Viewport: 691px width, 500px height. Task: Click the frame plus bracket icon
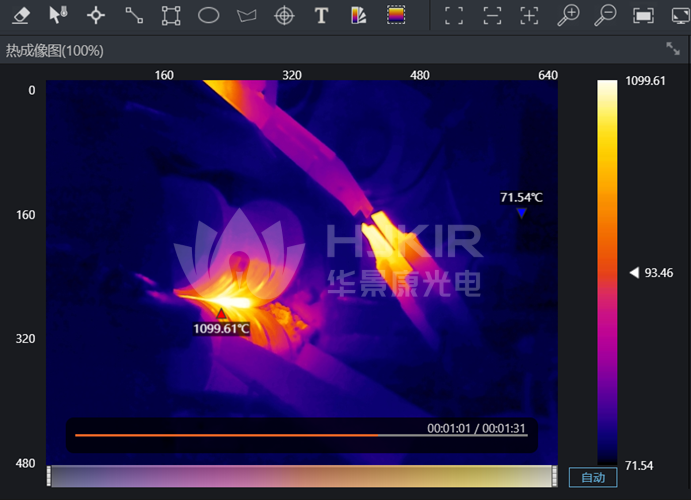[x=529, y=16]
